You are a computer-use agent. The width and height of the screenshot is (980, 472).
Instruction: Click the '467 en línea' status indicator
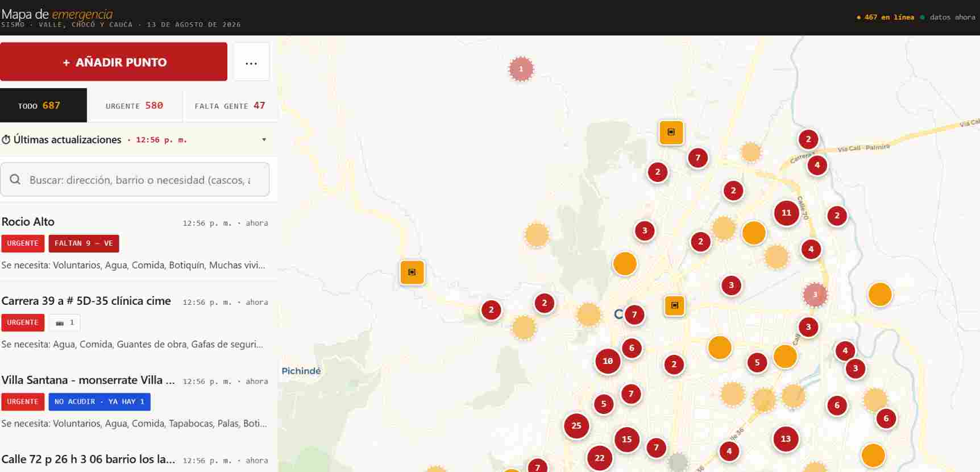(x=885, y=17)
